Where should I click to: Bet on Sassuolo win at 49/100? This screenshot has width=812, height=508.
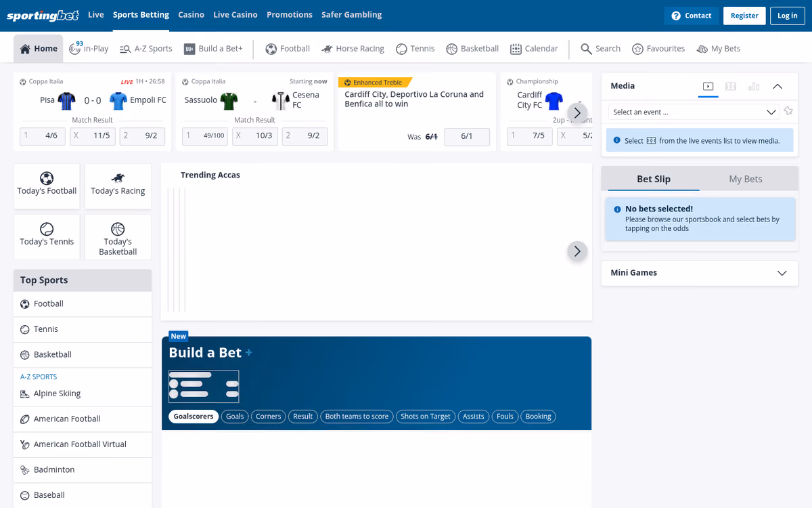(x=205, y=136)
